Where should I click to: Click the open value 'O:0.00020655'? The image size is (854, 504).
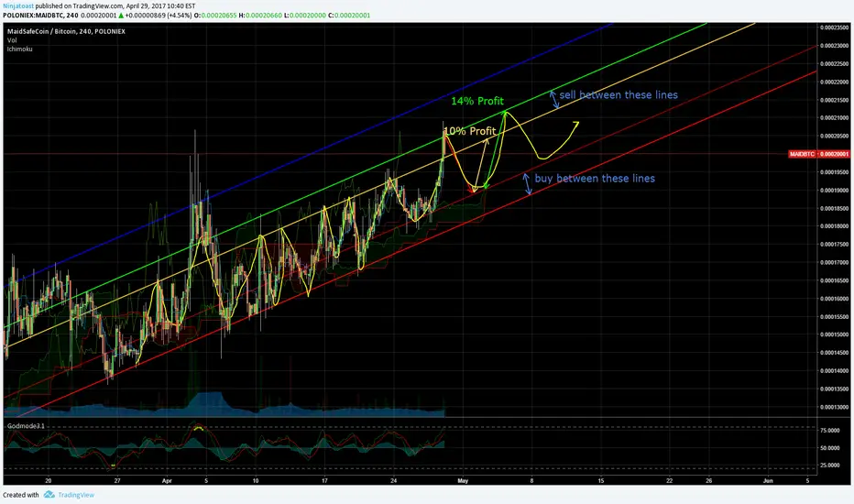pyautogui.click(x=215, y=16)
